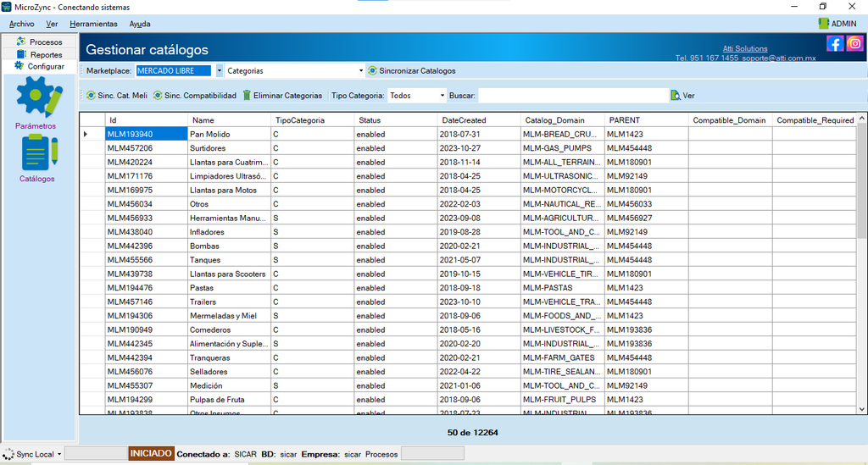The height and width of the screenshot is (465, 868).
Task: Click the Sinc. Compatibilidad icon
Action: (x=158, y=96)
